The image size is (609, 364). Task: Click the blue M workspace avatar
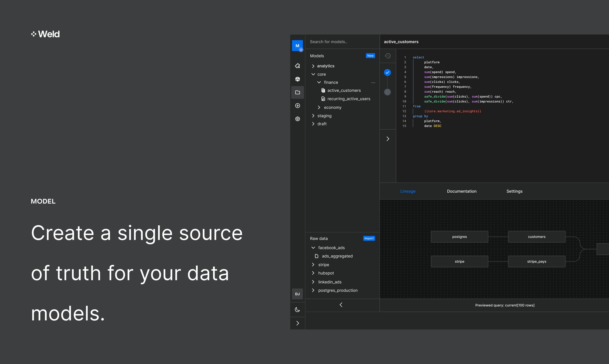(297, 46)
